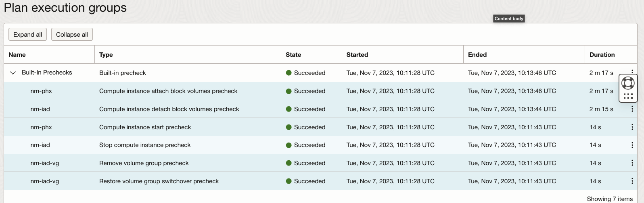The image size is (644, 203).
Task: Open the lifebuoy help widget
Action: [x=628, y=83]
